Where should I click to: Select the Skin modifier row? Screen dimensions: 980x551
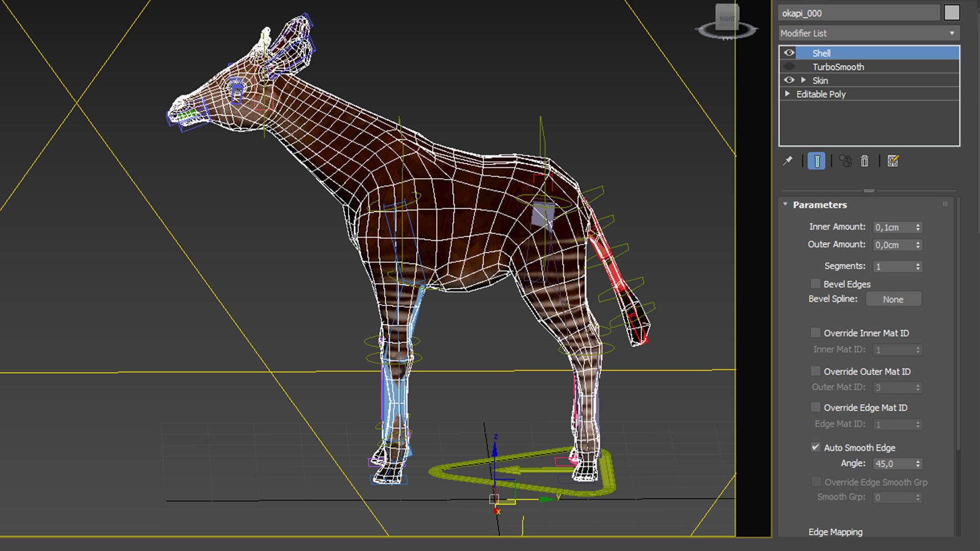click(x=869, y=80)
